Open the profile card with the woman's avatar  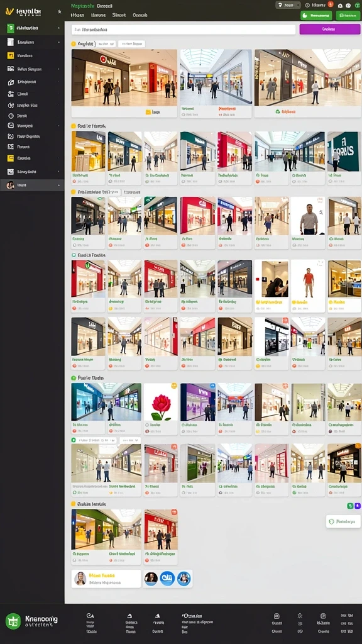pos(106,579)
